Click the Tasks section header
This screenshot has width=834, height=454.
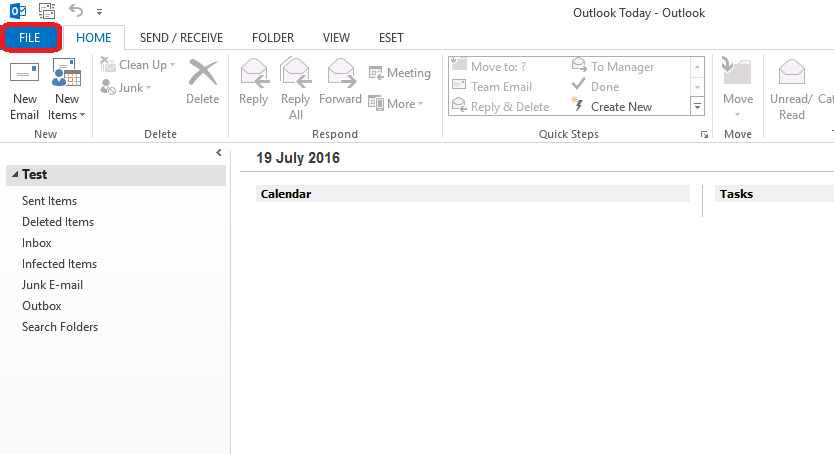click(774, 194)
